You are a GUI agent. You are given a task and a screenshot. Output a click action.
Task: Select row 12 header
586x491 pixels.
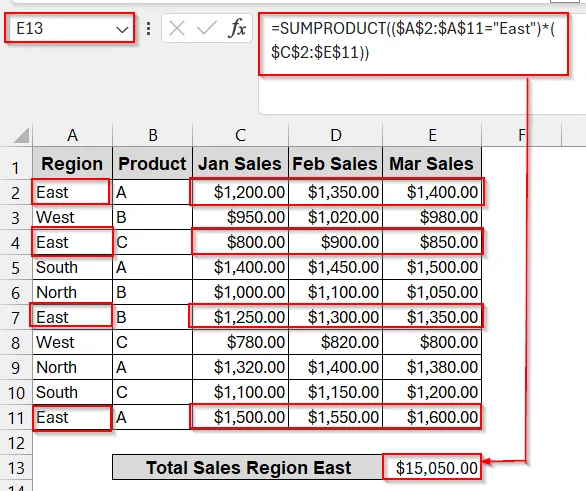pos(16,443)
